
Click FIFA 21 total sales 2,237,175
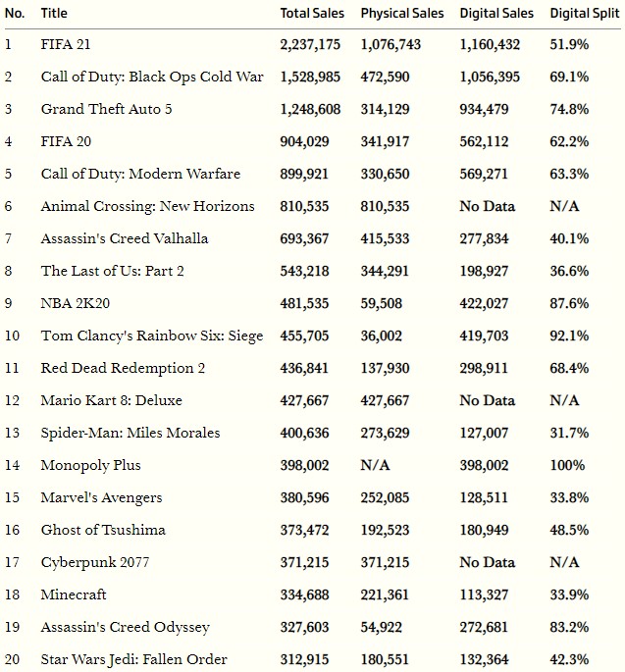pyautogui.click(x=310, y=44)
